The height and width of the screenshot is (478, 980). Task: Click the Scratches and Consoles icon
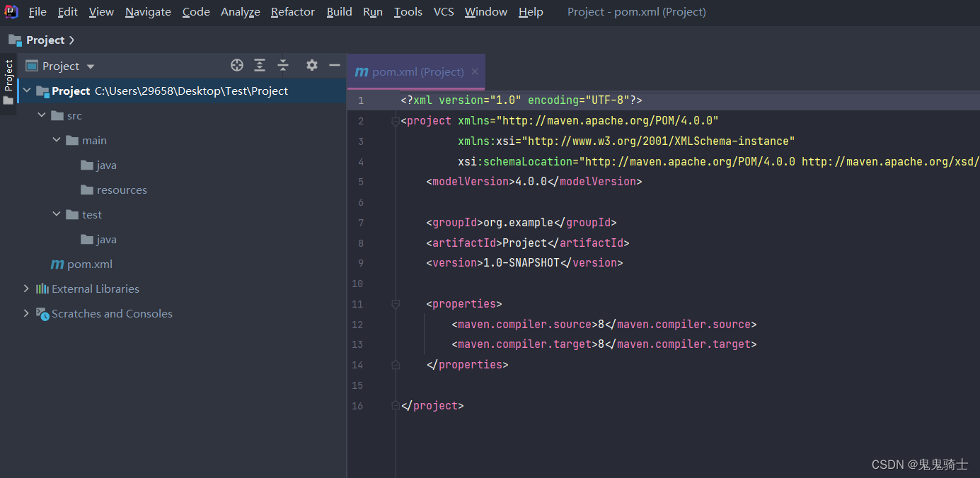[x=42, y=313]
